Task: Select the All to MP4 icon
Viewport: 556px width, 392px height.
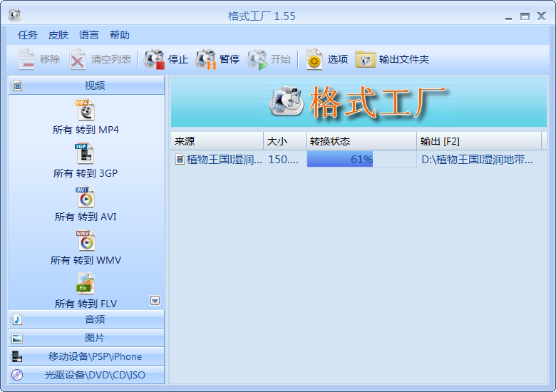Action: pos(86,110)
